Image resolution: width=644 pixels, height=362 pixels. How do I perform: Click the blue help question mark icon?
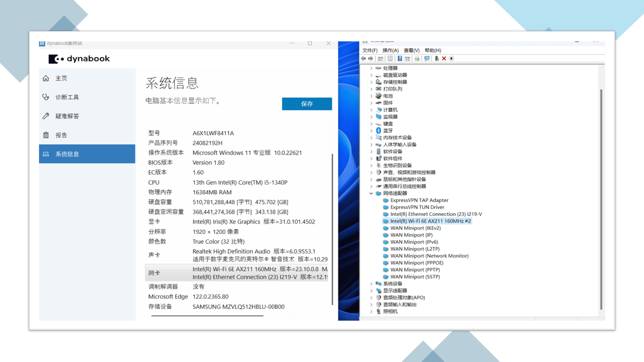(x=400, y=59)
